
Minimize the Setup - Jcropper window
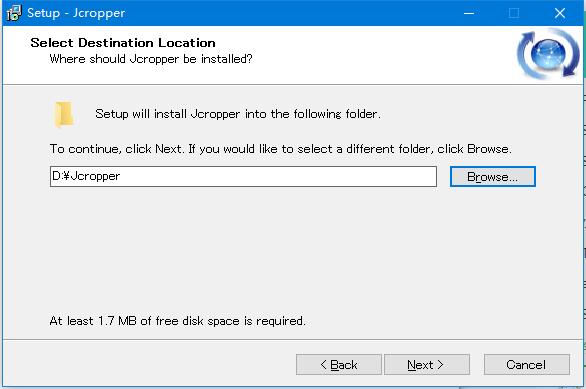[469, 13]
